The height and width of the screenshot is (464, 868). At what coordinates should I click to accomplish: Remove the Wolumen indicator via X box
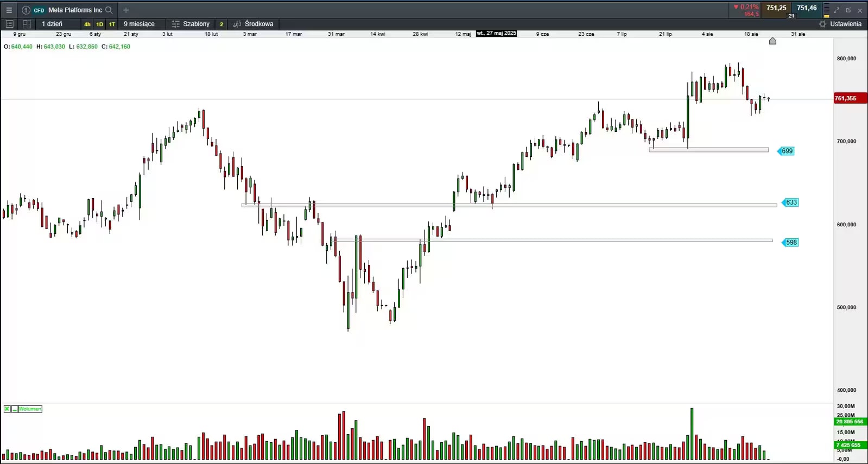pyautogui.click(x=7, y=409)
